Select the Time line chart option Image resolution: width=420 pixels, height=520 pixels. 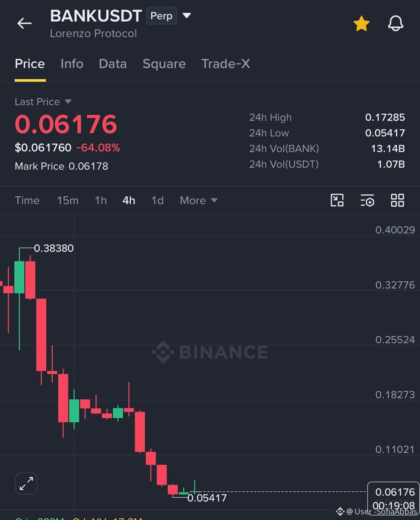(27, 200)
